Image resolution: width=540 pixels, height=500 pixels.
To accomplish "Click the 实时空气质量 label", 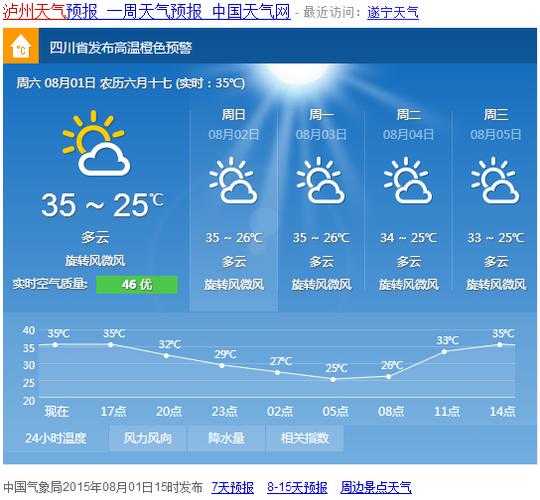I will pyautogui.click(x=50, y=284).
